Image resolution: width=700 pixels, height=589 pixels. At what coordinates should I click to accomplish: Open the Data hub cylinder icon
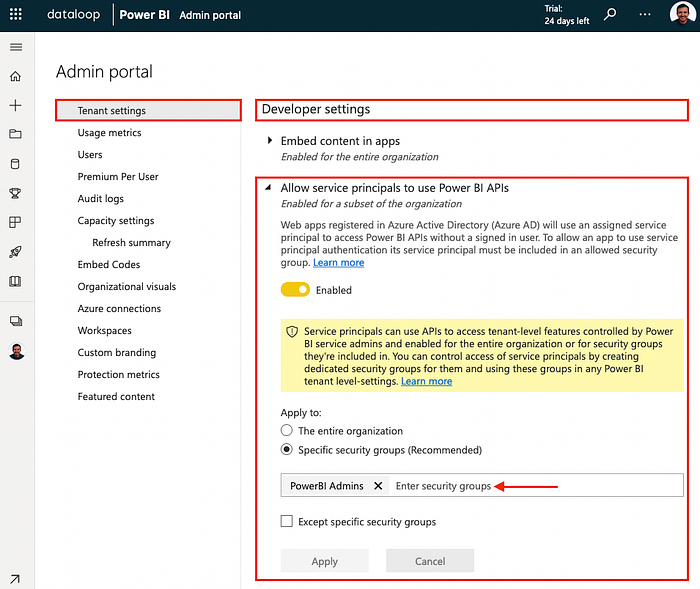pyautogui.click(x=15, y=164)
